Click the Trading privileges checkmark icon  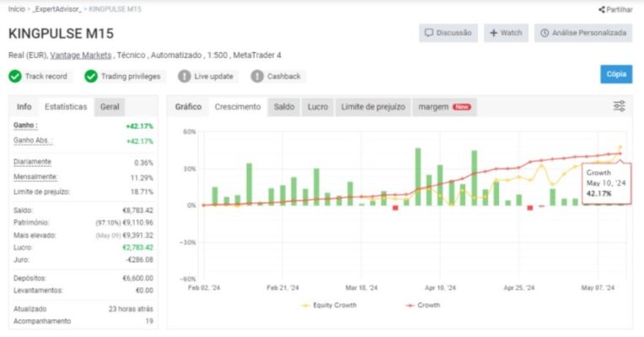(x=91, y=76)
